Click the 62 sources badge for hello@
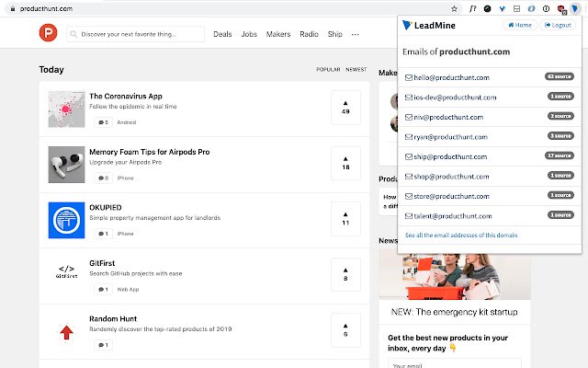 (x=560, y=76)
